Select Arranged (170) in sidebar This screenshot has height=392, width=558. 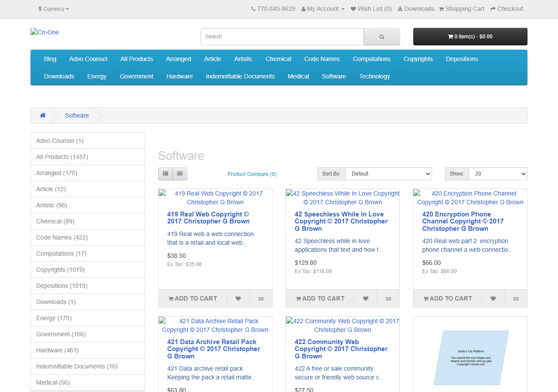(x=88, y=173)
